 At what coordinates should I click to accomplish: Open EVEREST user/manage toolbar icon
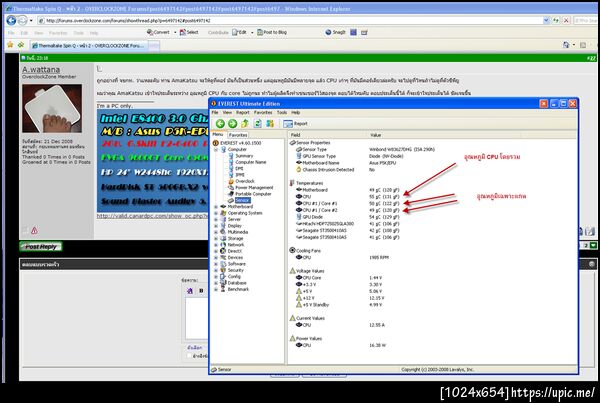click(x=270, y=123)
